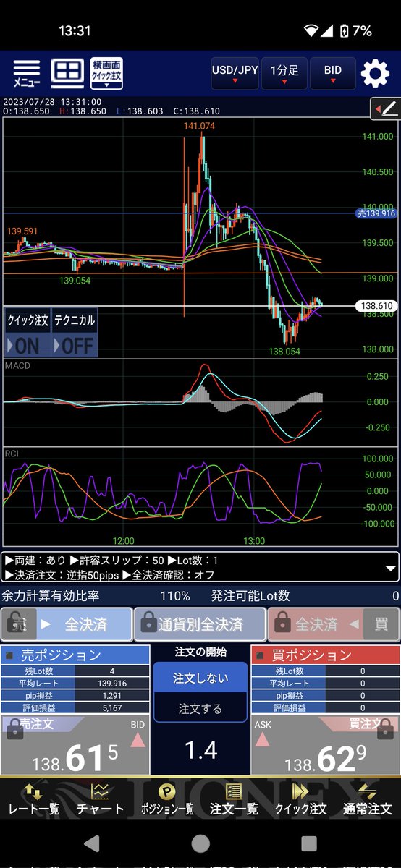
Task: Tap the 売注文 138.615 sell price button
Action: [x=75, y=745]
